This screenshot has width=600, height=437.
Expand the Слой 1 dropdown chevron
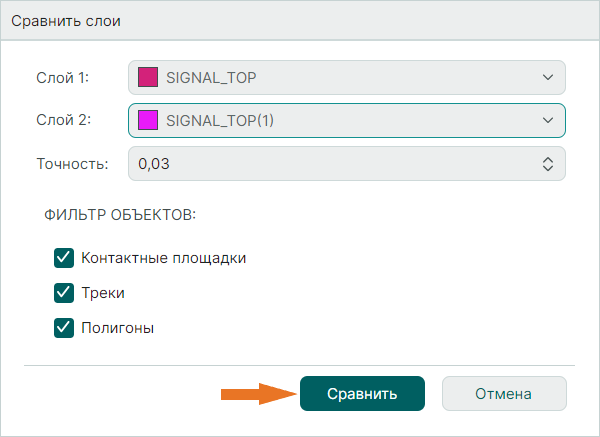click(x=546, y=77)
